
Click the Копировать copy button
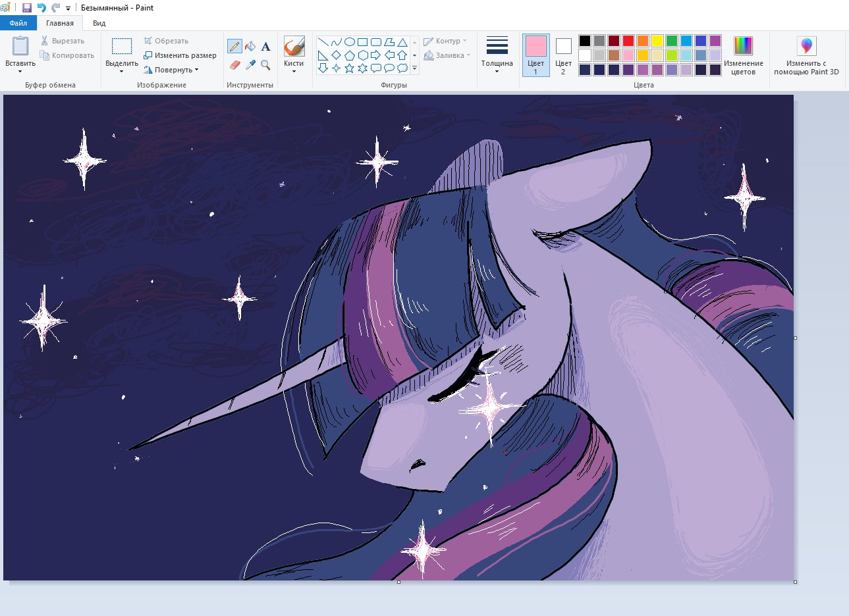(x=67, y=55)
